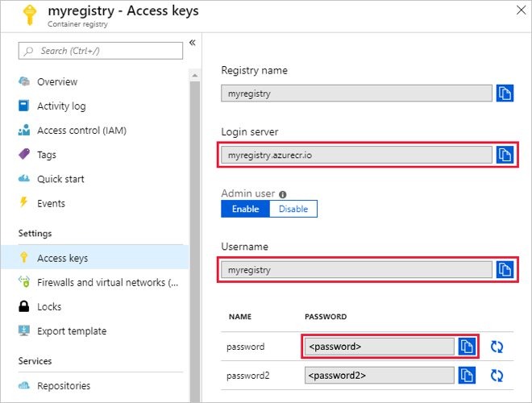The width and height of the screenshot is (532, 403).
Task: Click the "password" row name
Action: [x=245, y=347]
